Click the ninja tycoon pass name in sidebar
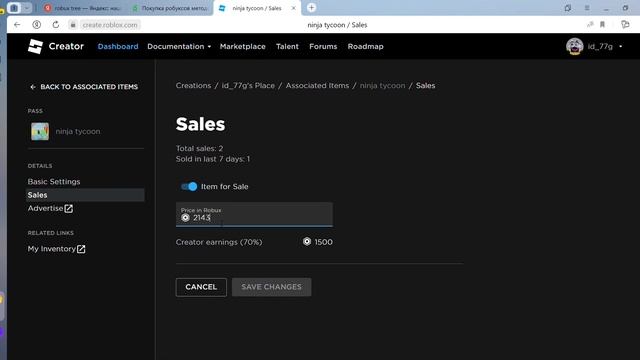This screenshot has height=360, width=640. click(x=78, y=131)
